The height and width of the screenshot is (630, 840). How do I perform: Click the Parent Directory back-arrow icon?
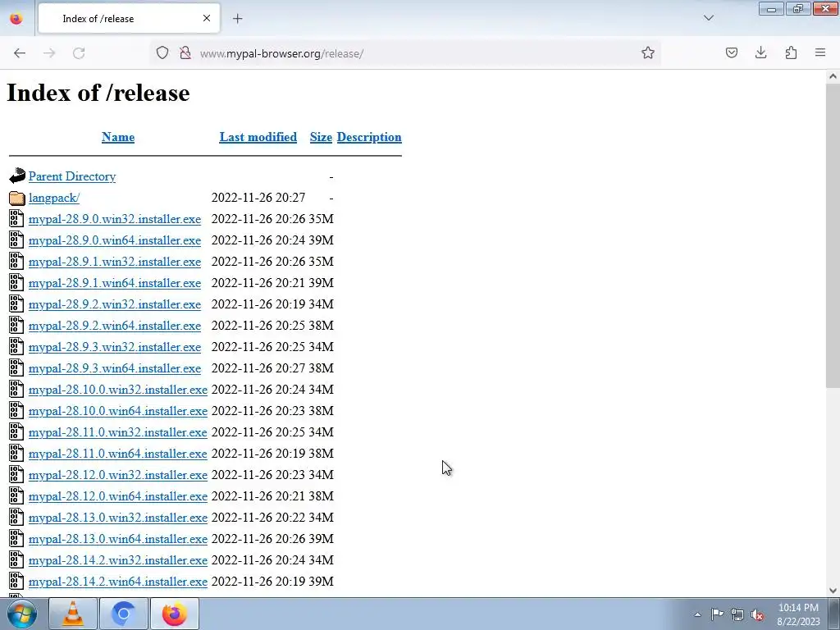(17, 176)
